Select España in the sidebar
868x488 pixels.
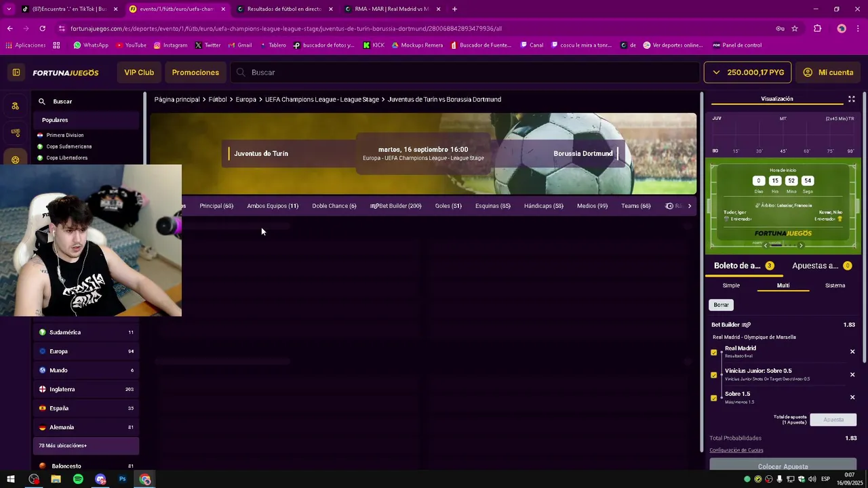[x=86, y=408]
